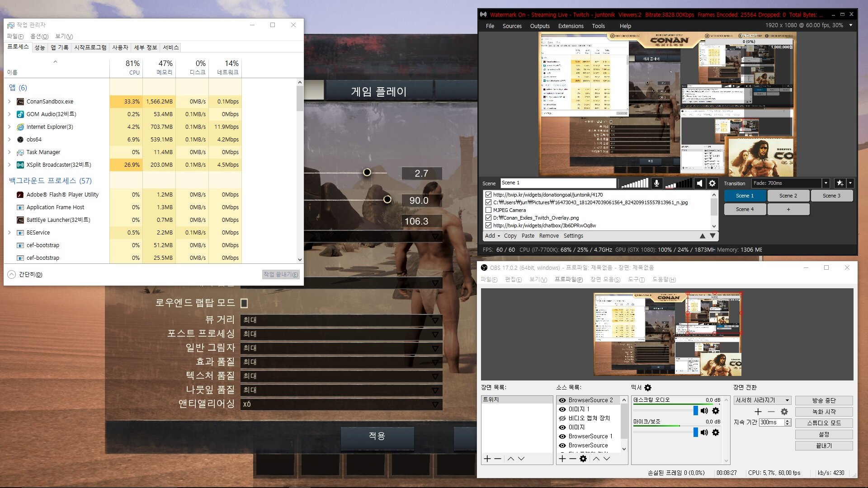Image resolution: width=868 pixels, height=488 pixels.
Task: Click the XSplit Broadcaster icon in Task Manager
Action: tap(20, 165)
